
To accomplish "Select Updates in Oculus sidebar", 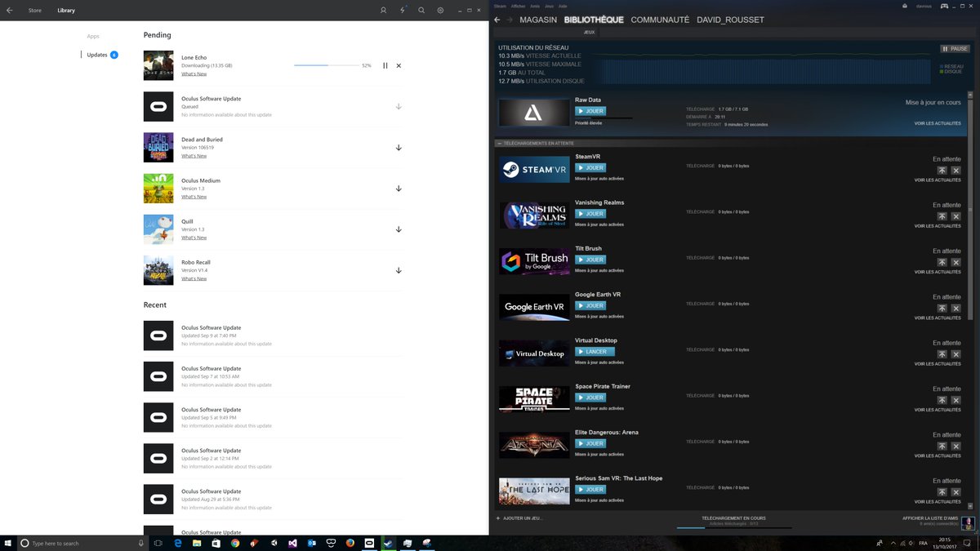I will click(x=97, y=55).
